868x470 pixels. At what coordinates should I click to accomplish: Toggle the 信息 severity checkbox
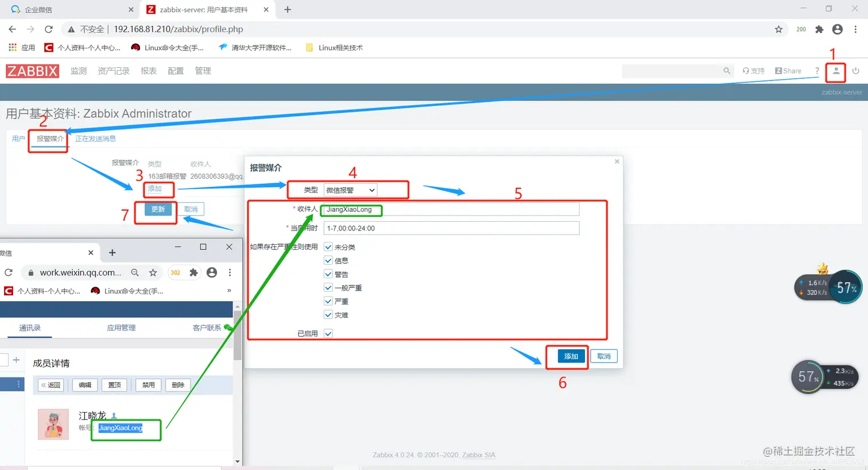click(x=328, y=260)
